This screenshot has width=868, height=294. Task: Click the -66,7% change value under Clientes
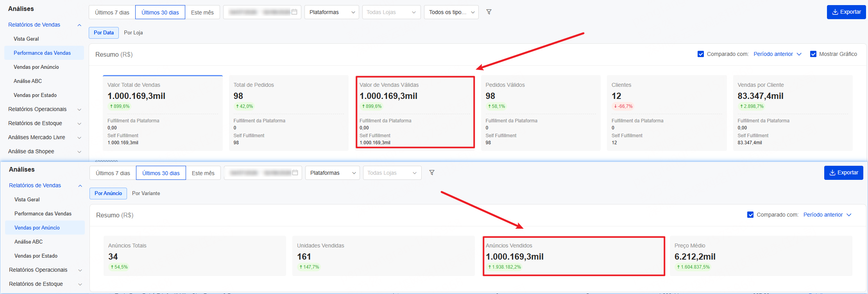(623, 106)
